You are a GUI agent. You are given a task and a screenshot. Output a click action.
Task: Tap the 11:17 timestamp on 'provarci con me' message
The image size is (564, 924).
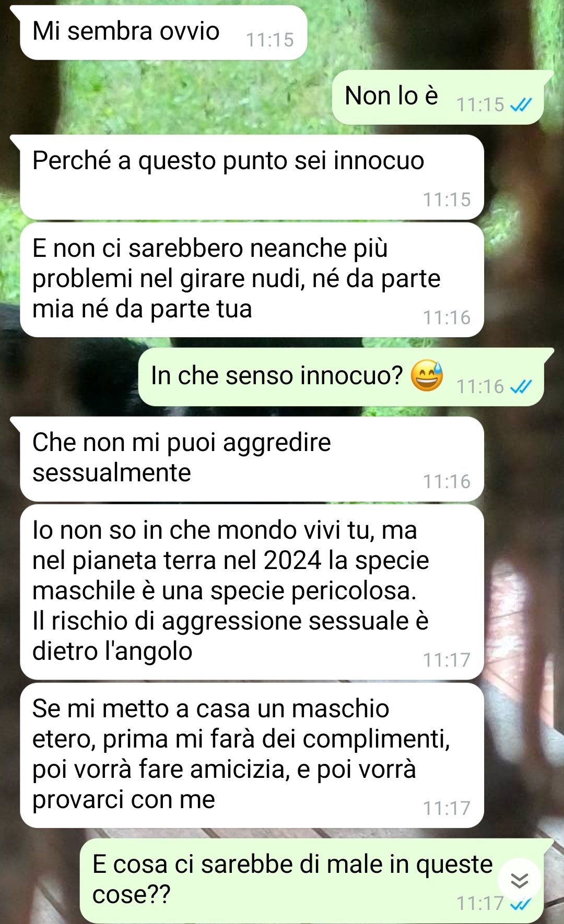tap(446, 808)
